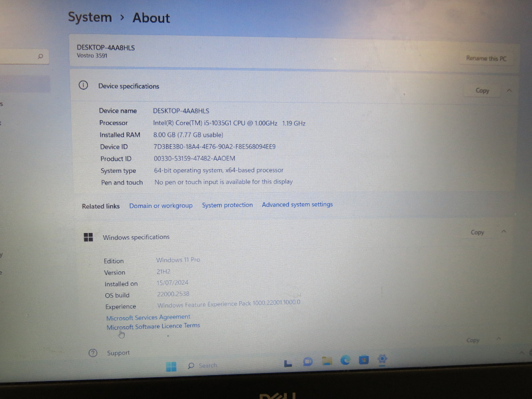Open the Windows Start menu

(x=171, y=367)
